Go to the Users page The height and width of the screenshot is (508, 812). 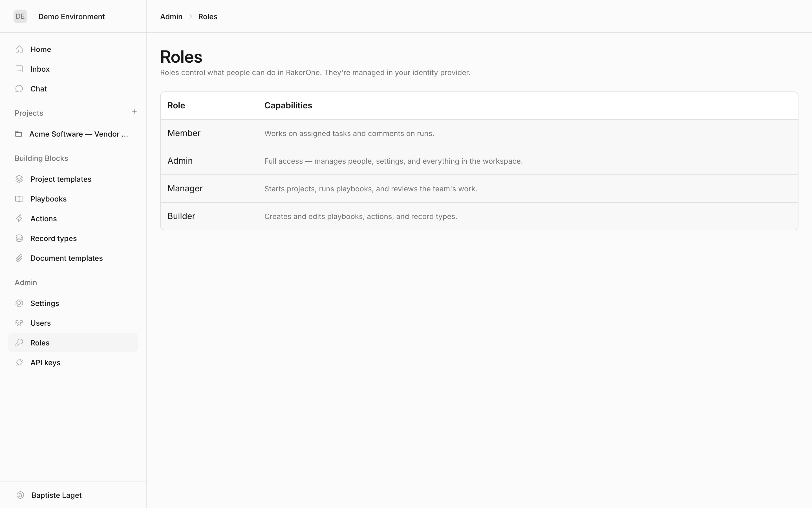click(x=73, y=323)
